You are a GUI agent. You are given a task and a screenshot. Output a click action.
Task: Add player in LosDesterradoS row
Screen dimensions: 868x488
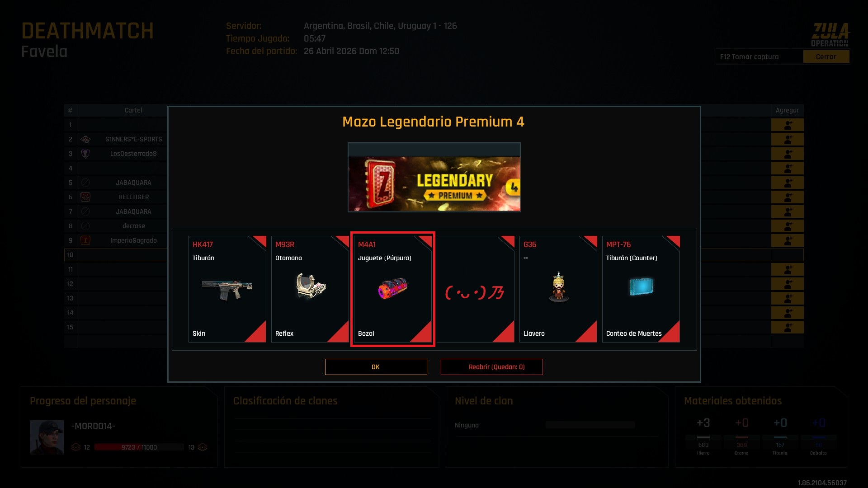787,154
